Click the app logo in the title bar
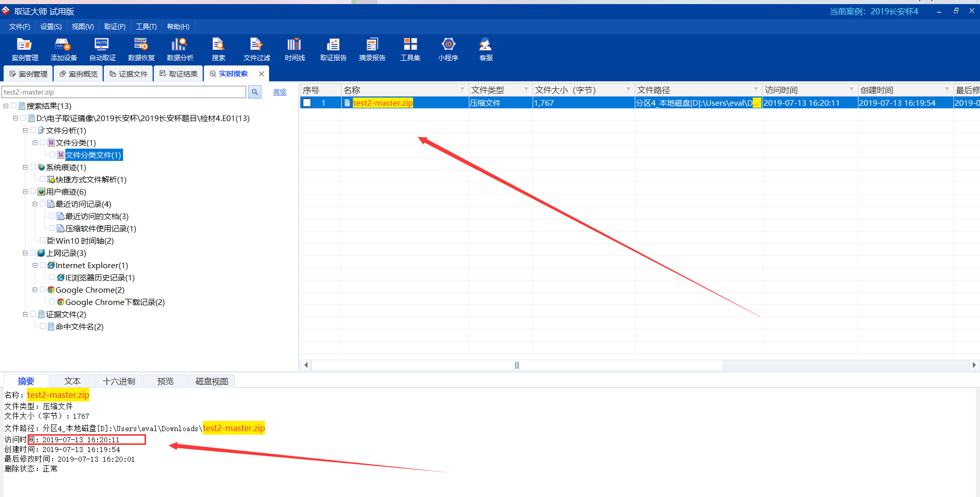 (6, 11)
